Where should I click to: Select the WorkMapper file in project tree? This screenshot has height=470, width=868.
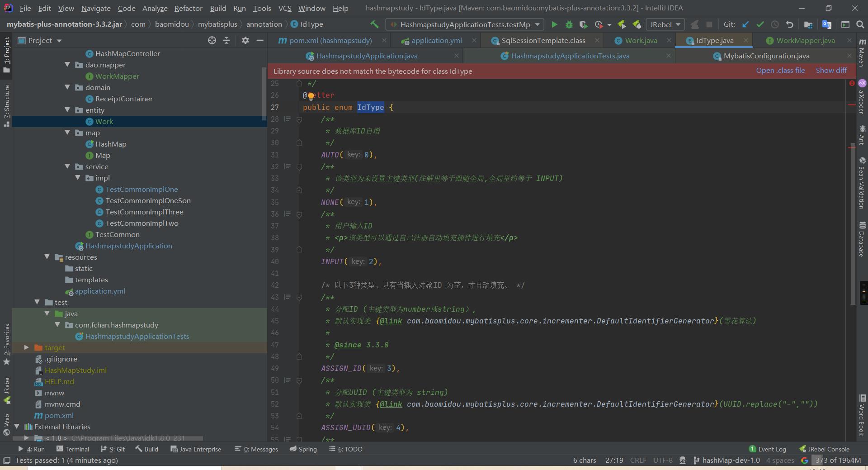click(x=117, y=76)
